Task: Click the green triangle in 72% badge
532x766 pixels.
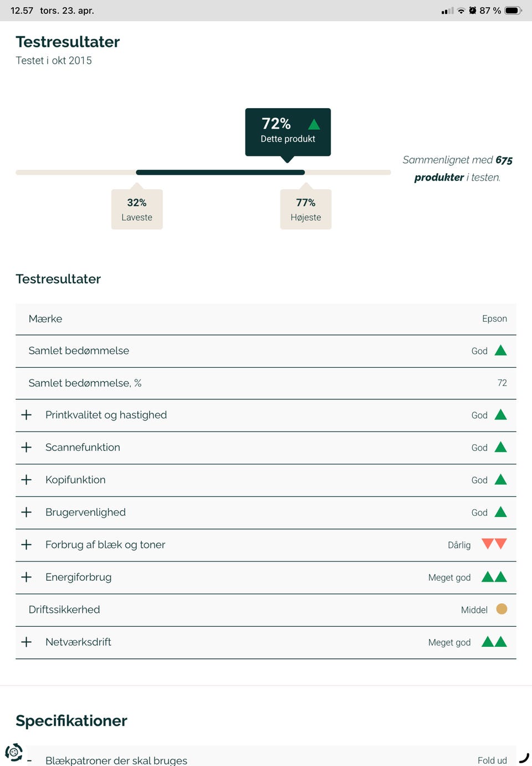Action: point(314,124)
